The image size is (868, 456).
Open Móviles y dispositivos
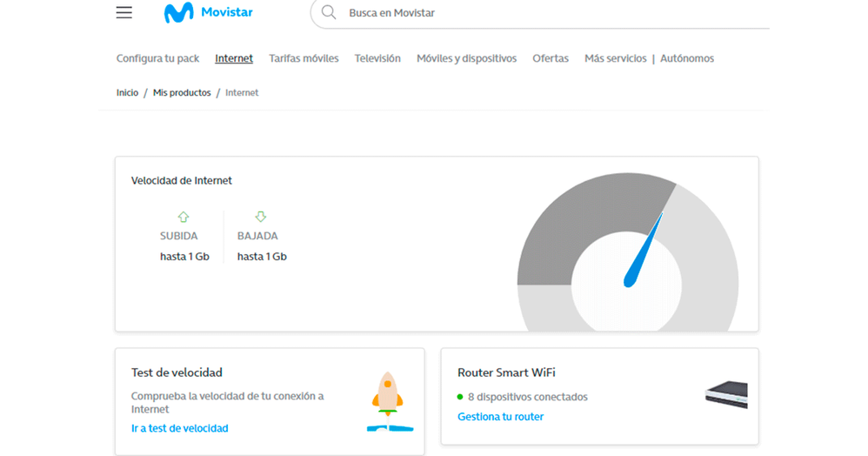point(467,58)
